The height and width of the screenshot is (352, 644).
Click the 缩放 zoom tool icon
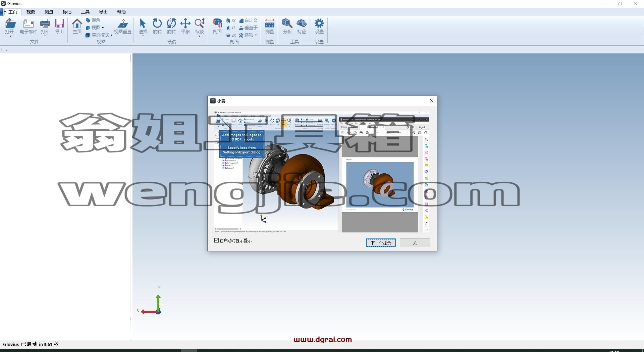pyautogui.click(x=200, y=24)
